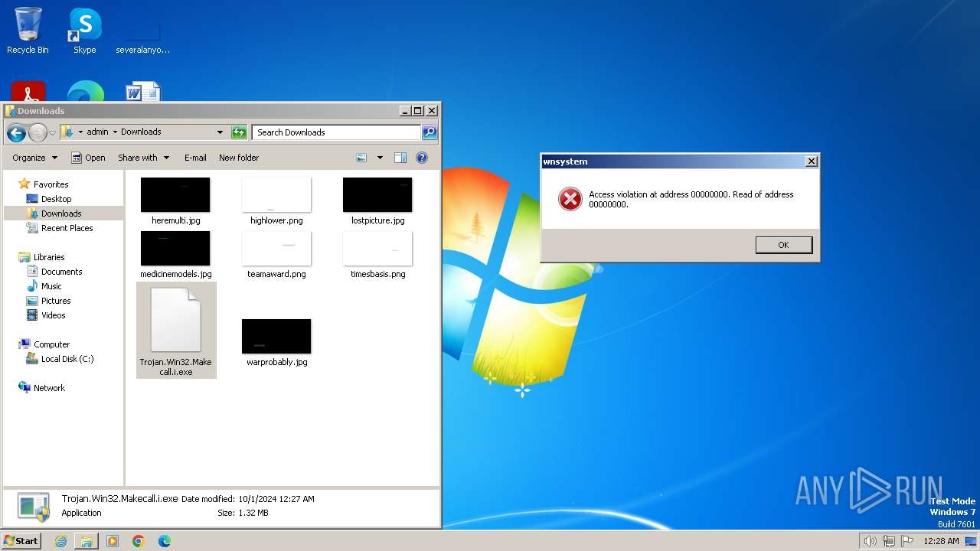
Task: Select the timesbasis.png thumbnail
Action: click(x=377, y=248)
